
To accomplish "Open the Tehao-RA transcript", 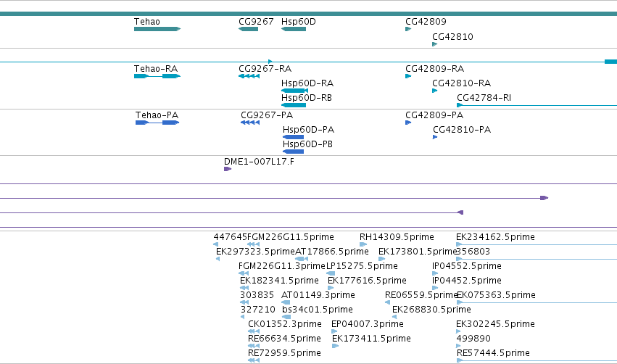I will pos(157,76).
